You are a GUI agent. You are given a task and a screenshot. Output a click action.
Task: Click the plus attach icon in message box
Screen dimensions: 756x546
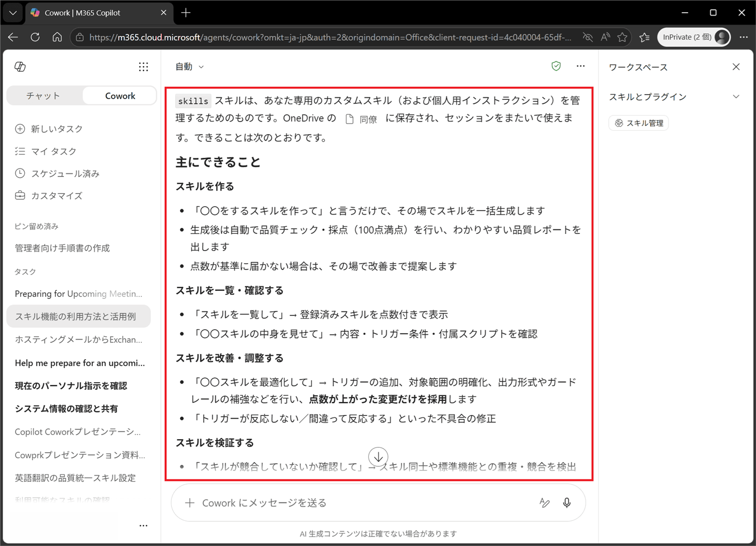tap(190, 503)
